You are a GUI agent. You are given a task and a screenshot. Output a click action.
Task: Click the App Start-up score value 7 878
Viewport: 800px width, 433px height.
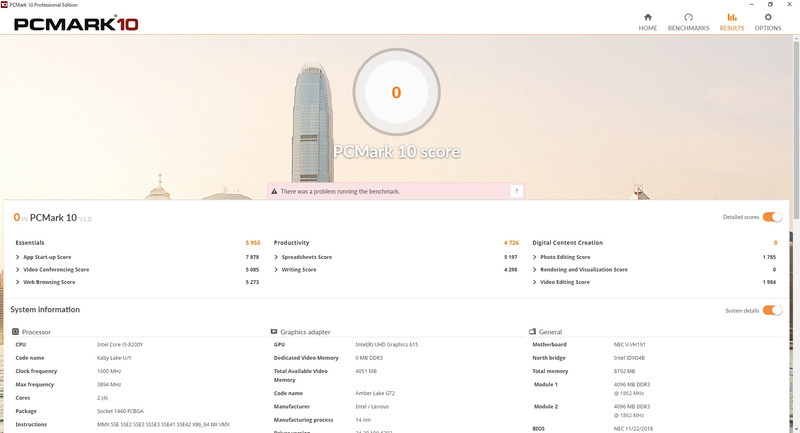coord(252,257)
